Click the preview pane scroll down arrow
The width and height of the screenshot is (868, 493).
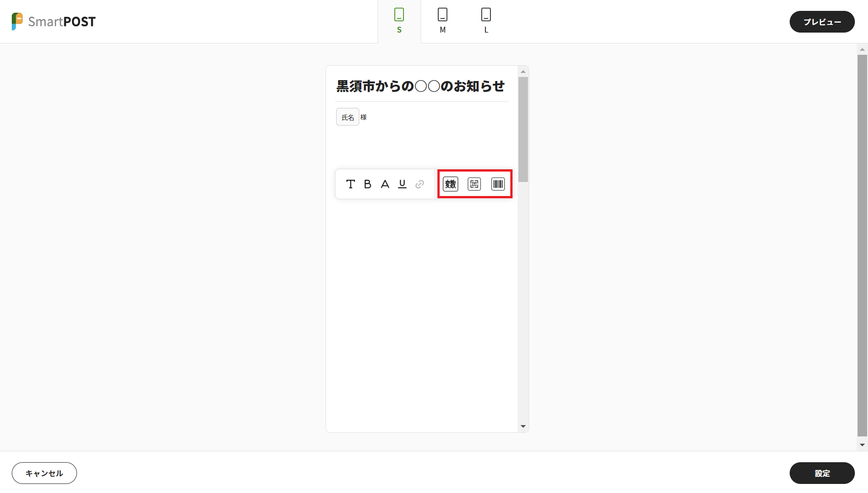(x=523, y=426)
